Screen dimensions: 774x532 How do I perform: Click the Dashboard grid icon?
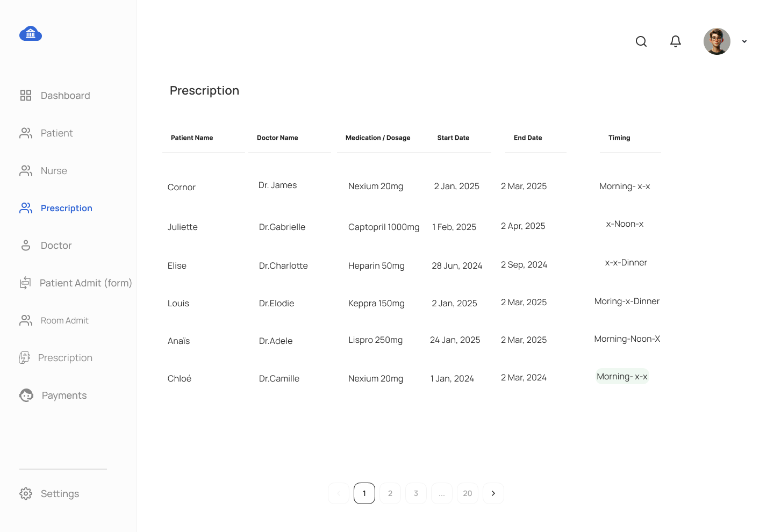(x=26, y=96)
